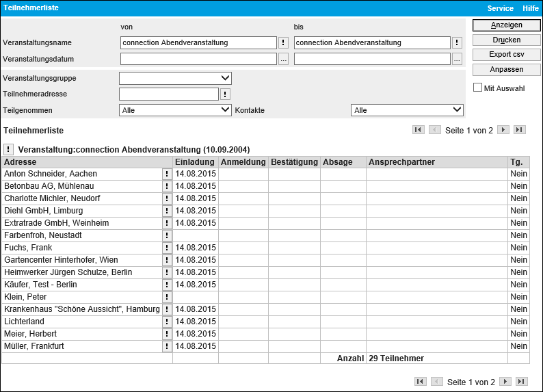Open detail icon for Heimwerker Jürgen Schulze
Image resolution: width=543 pixels, height=392 pixels.
coord(167,272)
